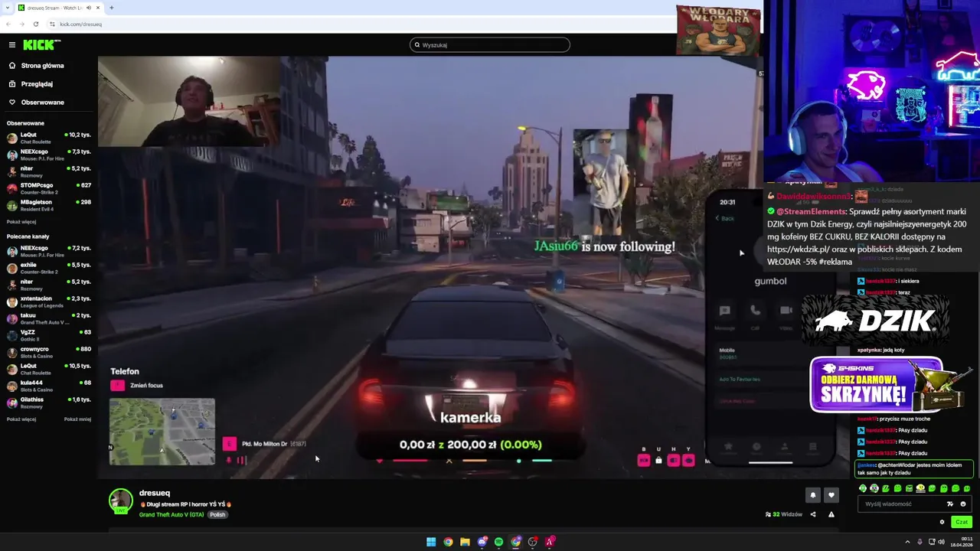The height and width of the screenshot is (551, 980).
Task: Toggle notification bell for dresueq
Action: 813,495
